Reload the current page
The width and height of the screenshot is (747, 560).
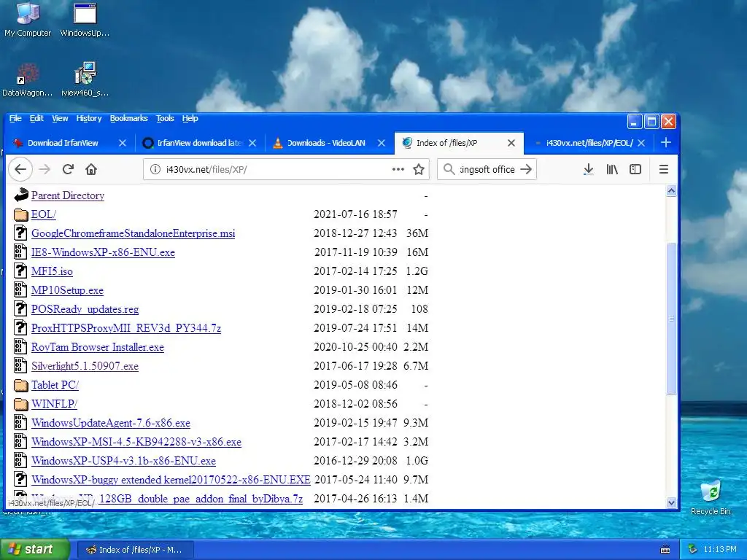68,169
